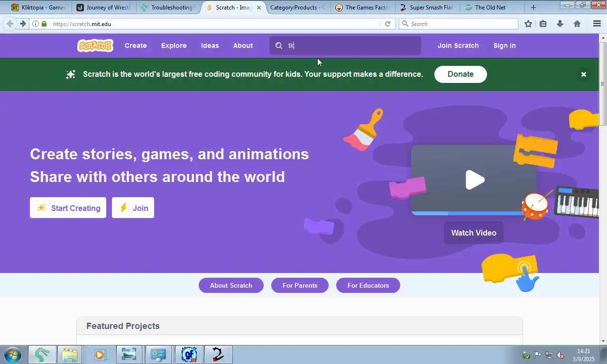
Task: Go back with the browser back arrow
Action: click(x=10, y=24)
